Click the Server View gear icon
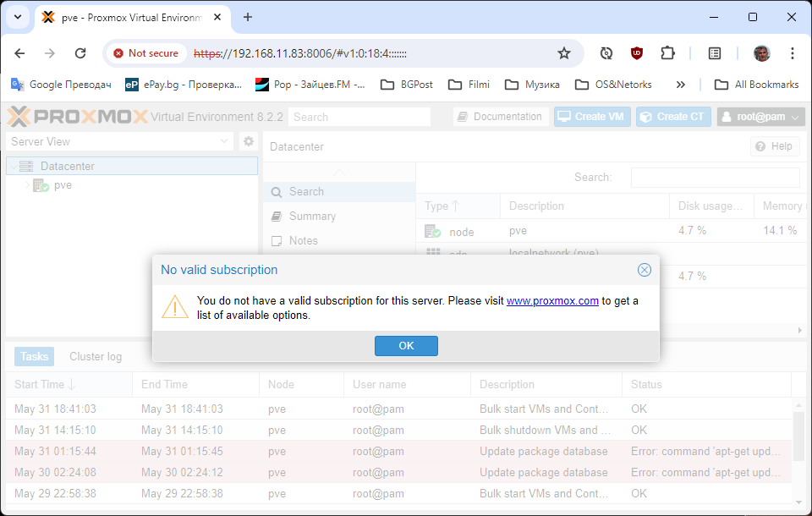Screen dimensions: 812x516 [249, 141]
